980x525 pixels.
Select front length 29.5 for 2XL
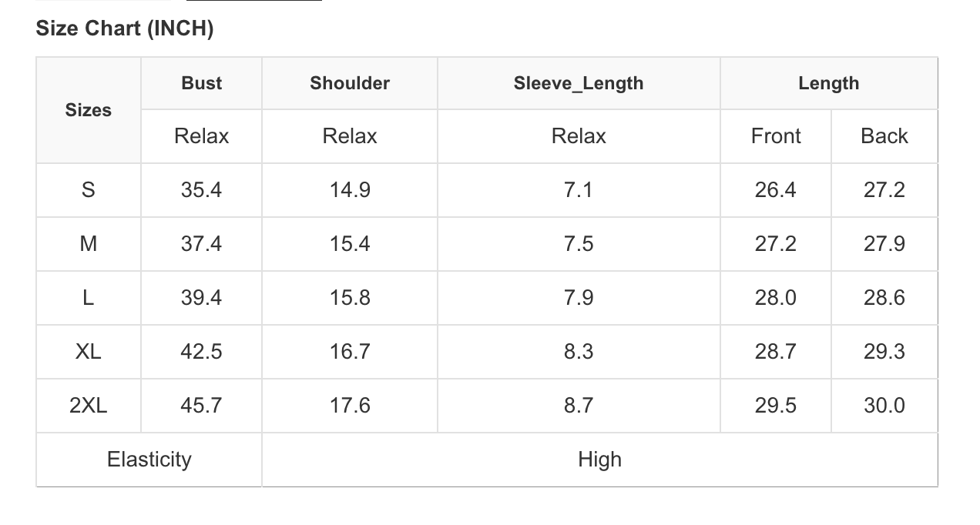click(x=776, y=406)
